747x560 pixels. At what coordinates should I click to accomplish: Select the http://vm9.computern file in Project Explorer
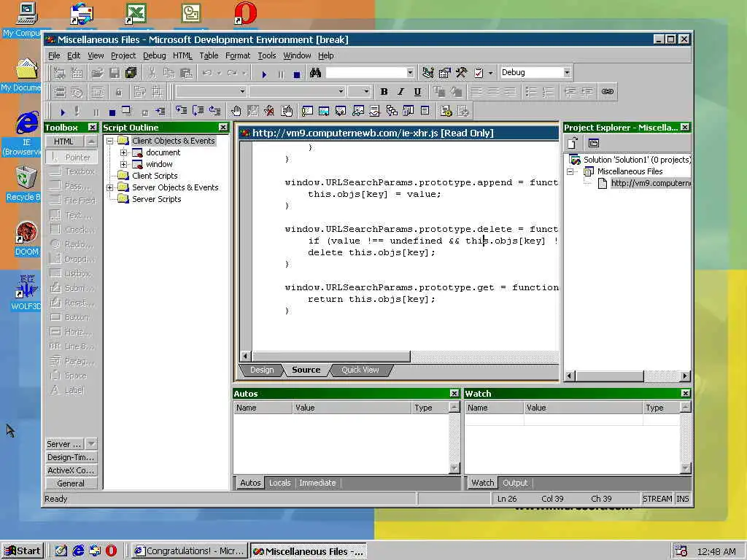pos(650,183)
